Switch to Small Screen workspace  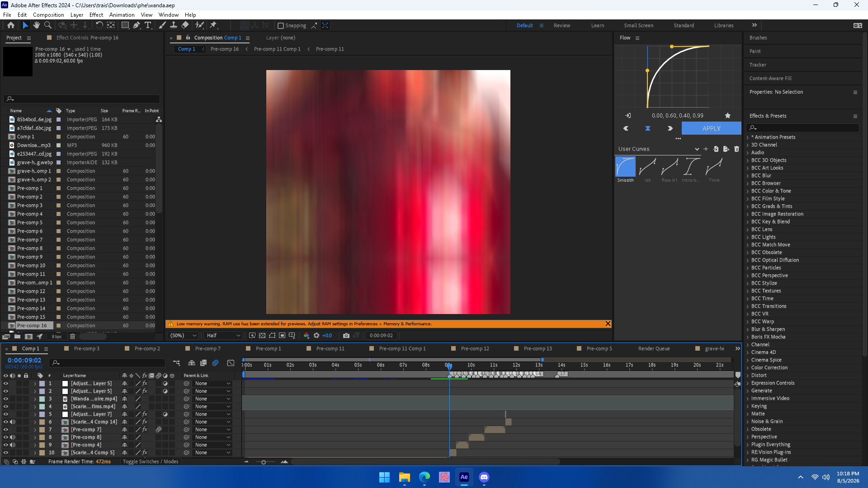pos(638,25)
